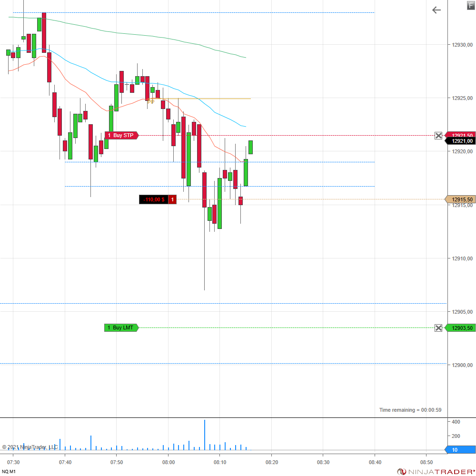Click the F icon in top-right corner

pos(471,5)
